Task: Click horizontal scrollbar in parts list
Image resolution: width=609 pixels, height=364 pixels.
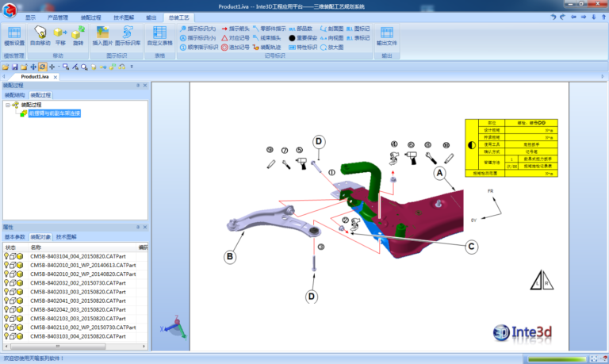Action: [x=58, y=346]
